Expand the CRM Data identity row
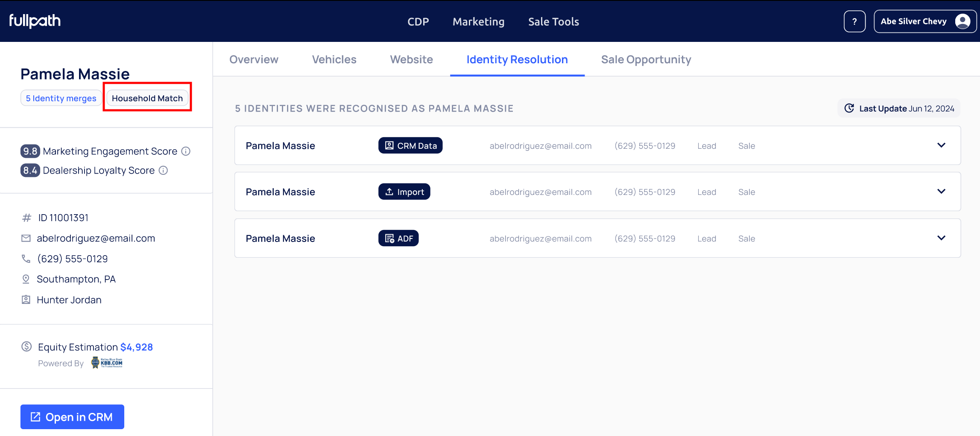This screenshot has width=980, height=436. [941, 145]
